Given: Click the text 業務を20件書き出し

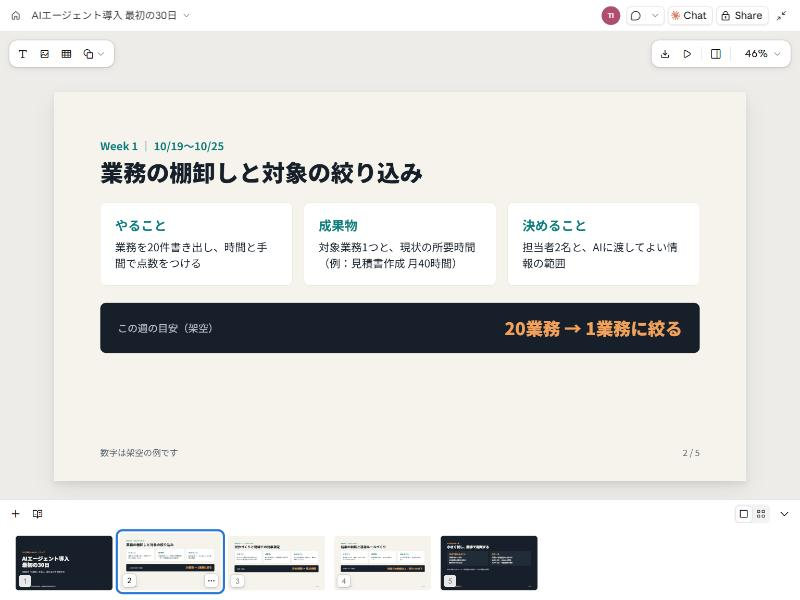Looking at the screenshot, I should click(163, 247).
